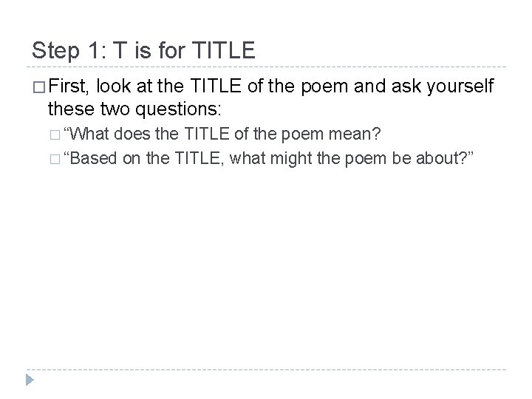The image size is (532, 399).
Task: Click the dashed line near the slide bottom
Action: point(266,369)
